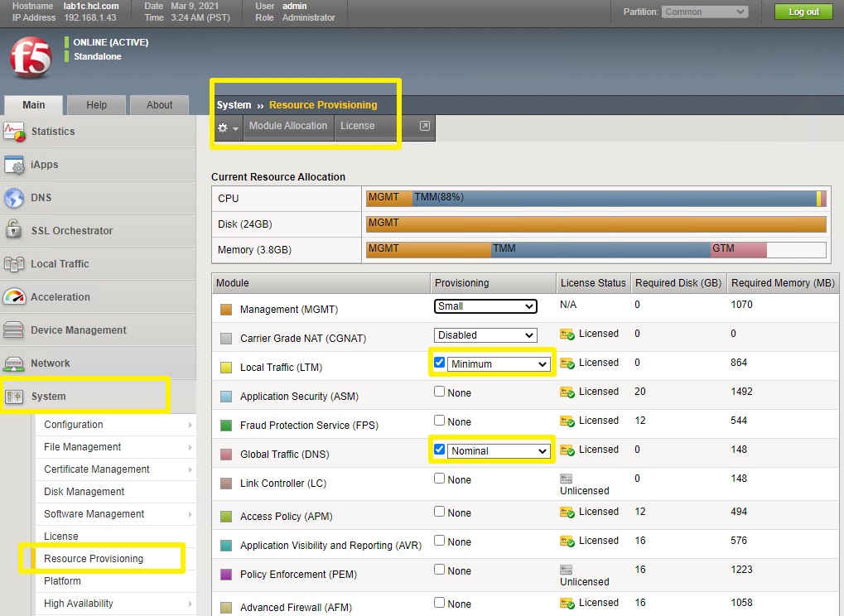Click the Log out button
This screenshot has height=616, width=844.
pos(803,12)
